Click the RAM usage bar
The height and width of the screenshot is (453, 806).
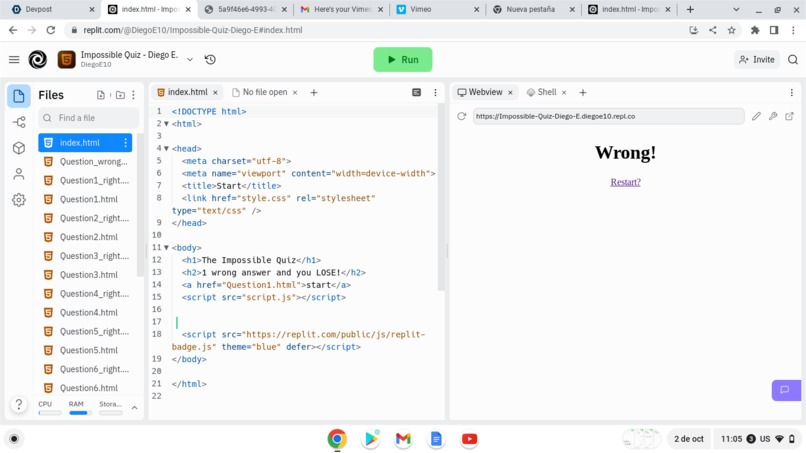pos(78,412)
